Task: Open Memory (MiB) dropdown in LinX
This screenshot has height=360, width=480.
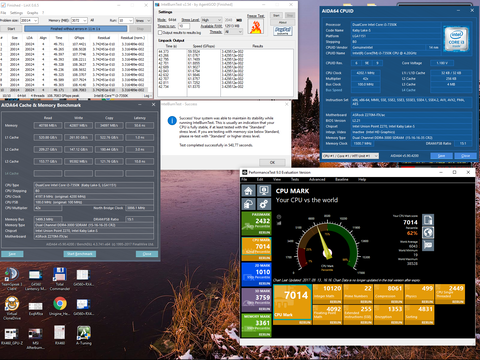Action: coord(79,21)
